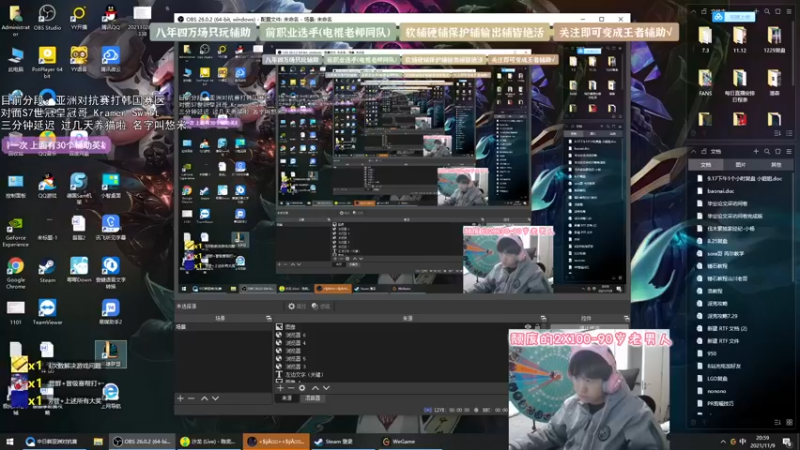Select the 浏览器 3 source in OBS
This screenshot has width=800, height=450.
[x=295, y=366]
